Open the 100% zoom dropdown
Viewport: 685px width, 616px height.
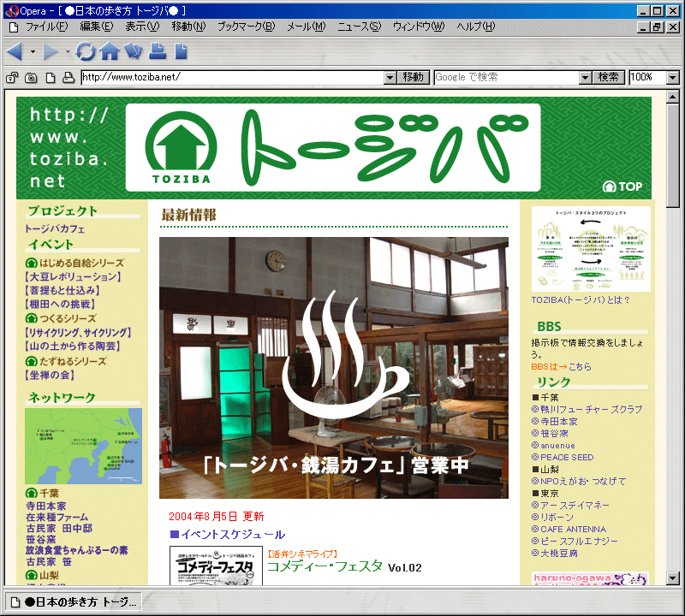673,78
